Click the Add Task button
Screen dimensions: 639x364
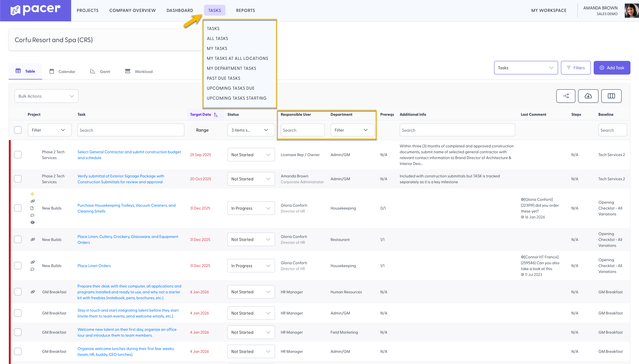point(612,68)
